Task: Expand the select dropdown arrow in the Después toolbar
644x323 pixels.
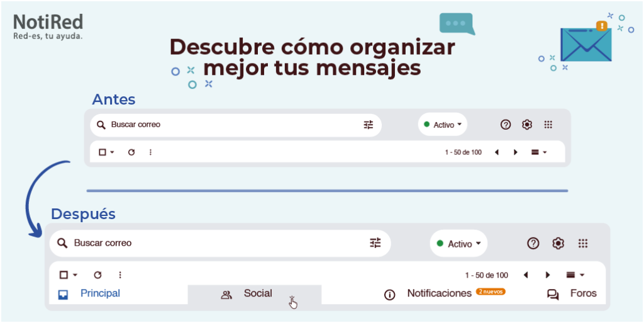Action: click(75, 275)
